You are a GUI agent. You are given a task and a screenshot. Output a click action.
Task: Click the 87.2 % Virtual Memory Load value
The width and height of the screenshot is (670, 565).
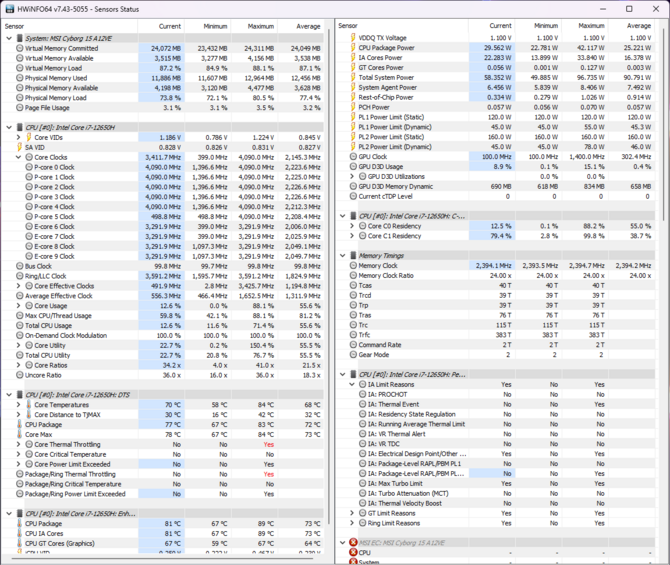170,68
